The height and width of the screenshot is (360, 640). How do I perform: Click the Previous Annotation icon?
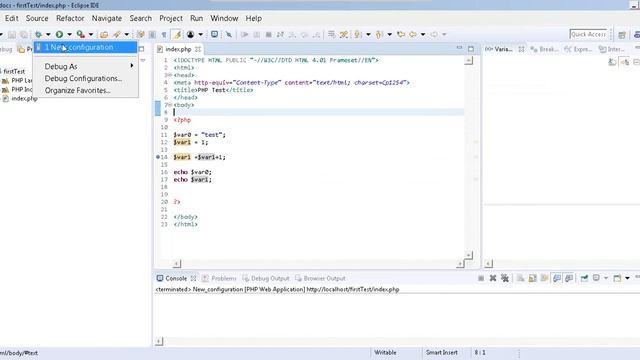click(x=379, y=35)
